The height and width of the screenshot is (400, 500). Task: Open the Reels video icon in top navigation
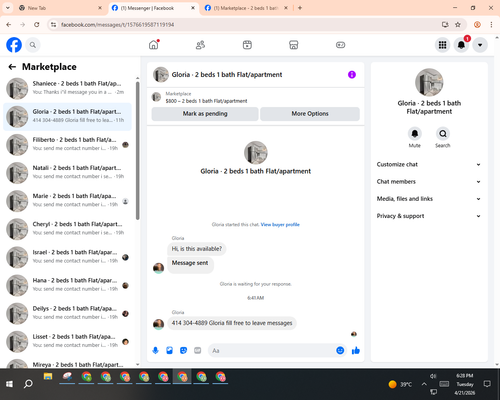click(247, 45)
